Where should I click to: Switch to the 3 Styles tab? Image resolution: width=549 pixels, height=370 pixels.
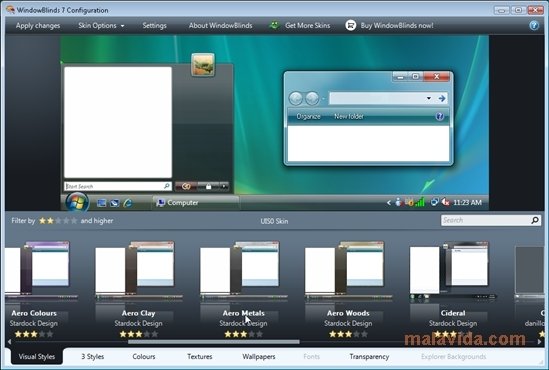pyautogui.click(x=93, y=356)
